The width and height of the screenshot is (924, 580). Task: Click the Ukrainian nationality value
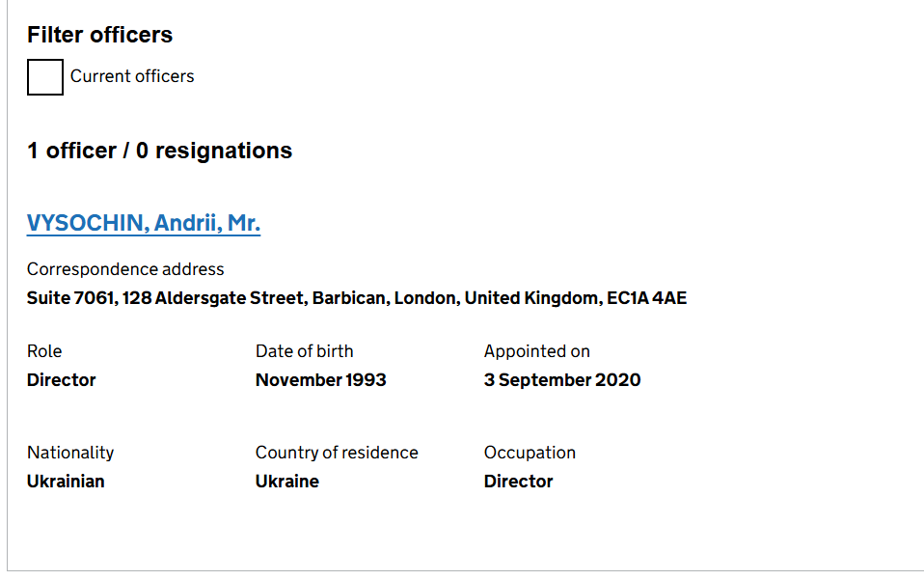click(x=66, y=482)
